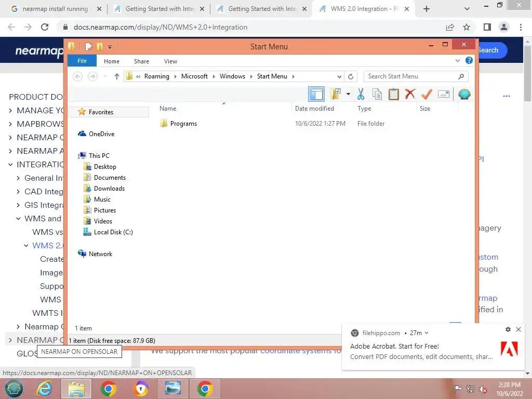The width and height of the screenshot is (532, 399).
Task: Go up one folder level arrow
Action: coord(117,76)
